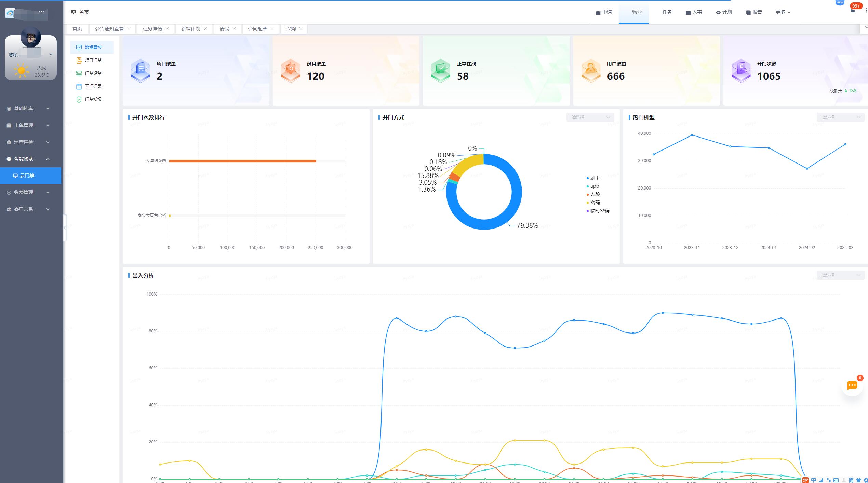Image resolution: width=868 pixels, height=483 pixels.
Task: Expand the 工单管理 sidebar section
Action: (x=31, y=125)
